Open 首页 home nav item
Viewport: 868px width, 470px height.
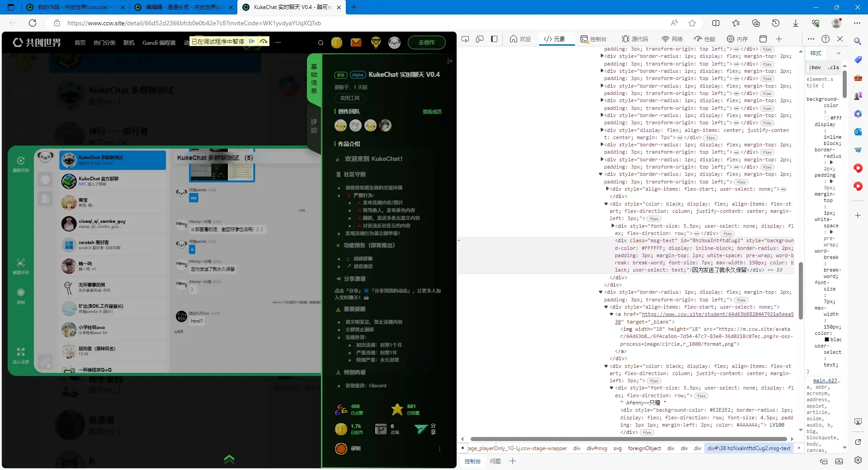point(80,43)
